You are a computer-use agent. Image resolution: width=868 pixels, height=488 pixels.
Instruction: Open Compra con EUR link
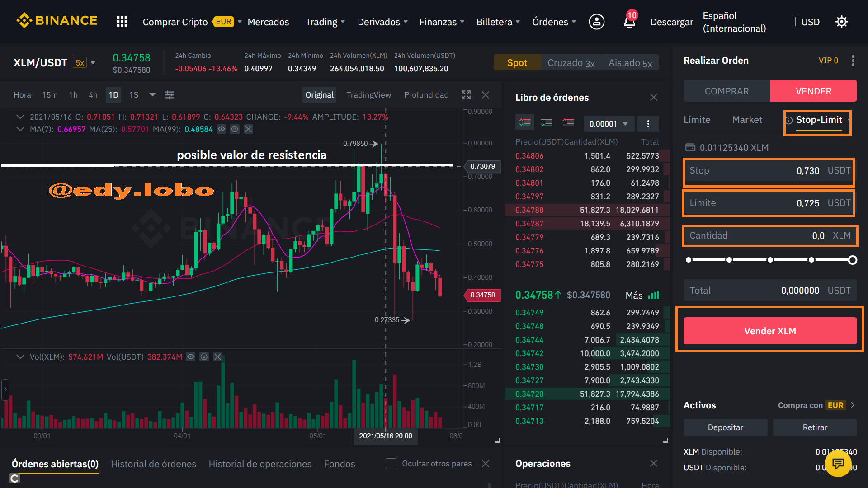(816, 405)
